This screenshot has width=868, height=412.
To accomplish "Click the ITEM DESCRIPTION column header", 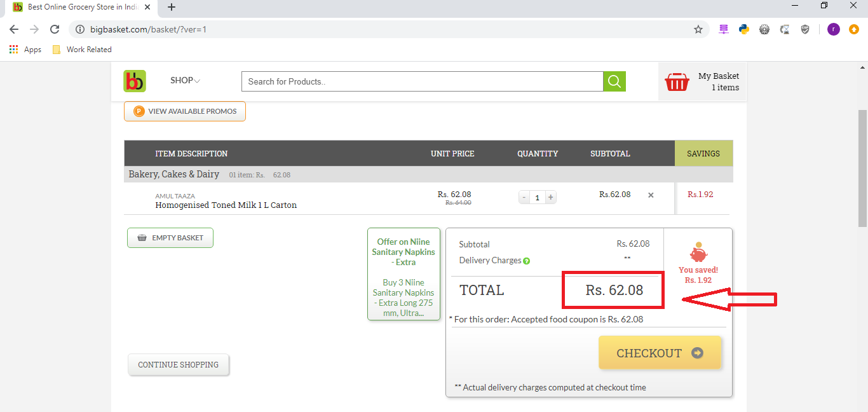I will click(191, 154).
